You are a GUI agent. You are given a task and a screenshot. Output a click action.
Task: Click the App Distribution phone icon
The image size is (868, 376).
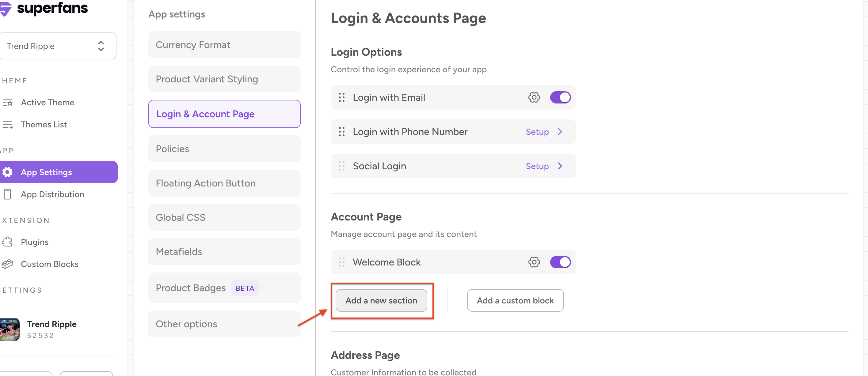tap(7, 194)
